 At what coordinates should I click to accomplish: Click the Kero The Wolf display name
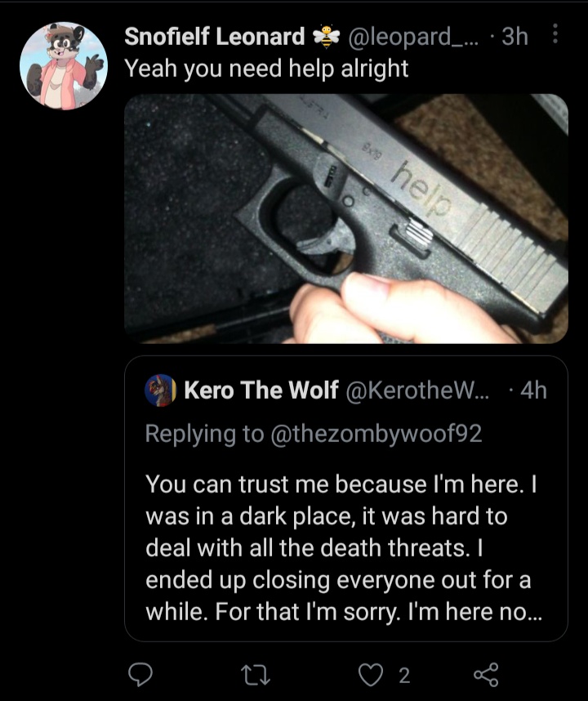pyautogui.click(x=261, y=390)
